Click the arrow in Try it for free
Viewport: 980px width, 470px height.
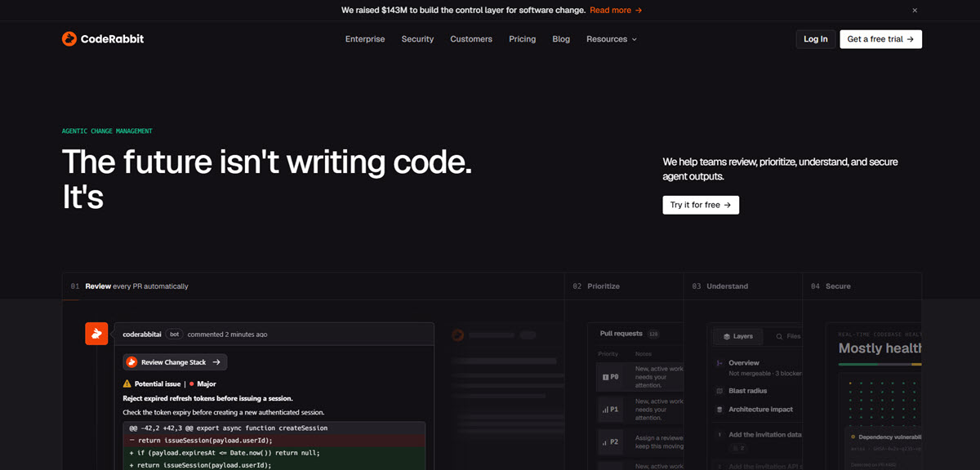click(727, 205)
